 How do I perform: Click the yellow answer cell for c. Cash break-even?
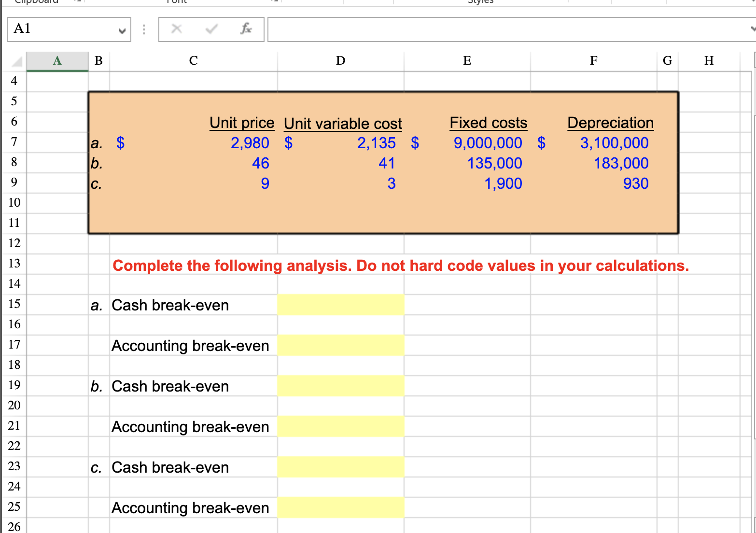pyautogui.click(x=341, y=467)
